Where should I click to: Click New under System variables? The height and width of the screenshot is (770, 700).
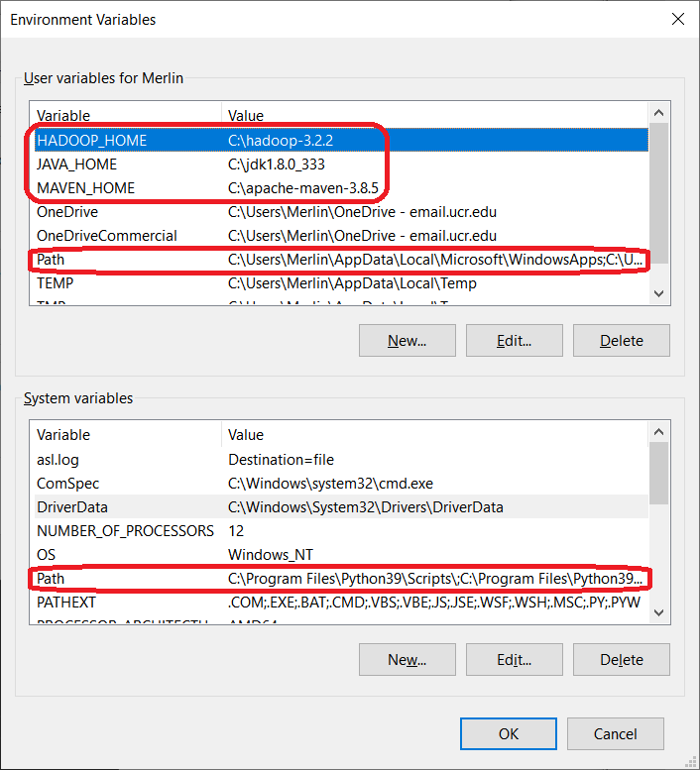pyautogui.click(x=408, y=660)
